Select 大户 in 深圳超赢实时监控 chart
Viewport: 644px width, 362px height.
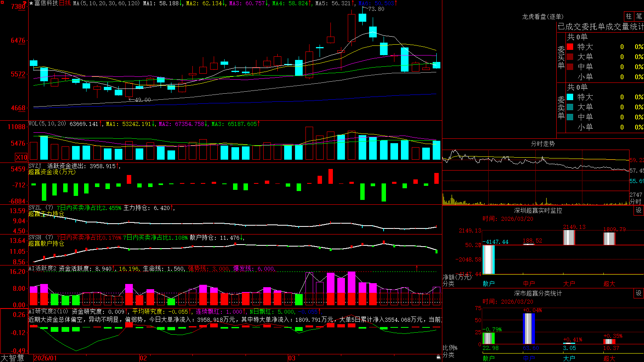pos(569,284)
